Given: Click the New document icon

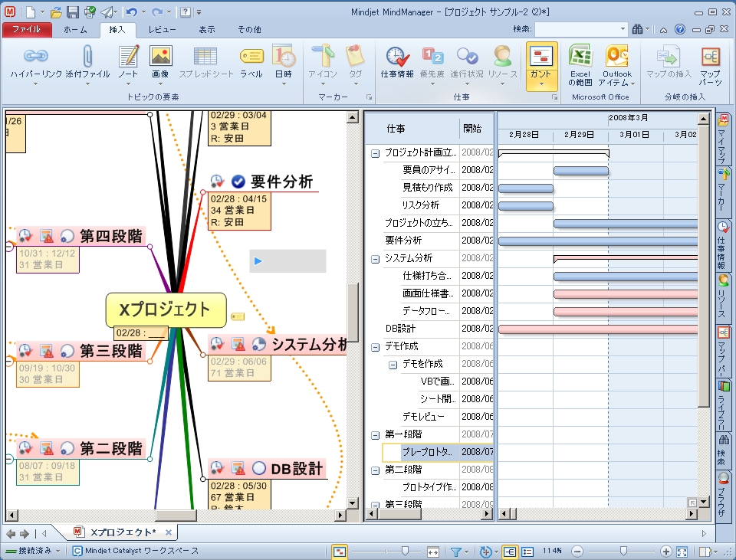Looking at the screenshot, I should pyautogui.click(x=31, y=12).
